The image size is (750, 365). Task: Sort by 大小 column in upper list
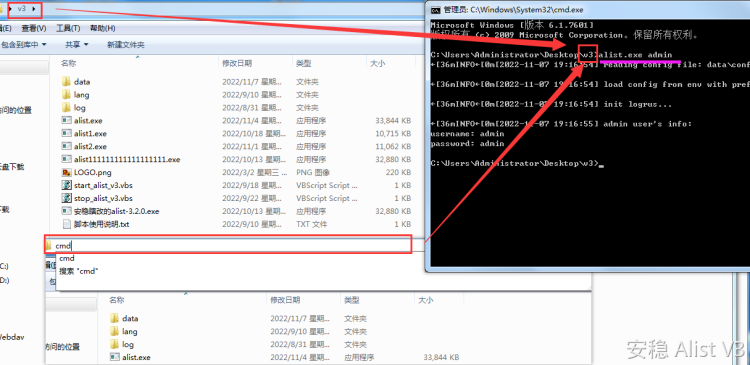pyautogui.click(x=377, y=63)
